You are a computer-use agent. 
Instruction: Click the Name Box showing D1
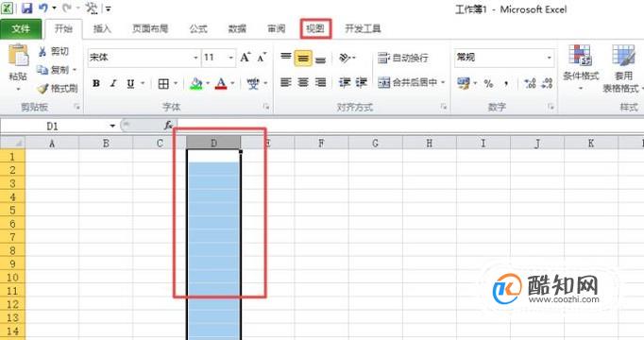coord(59,126)
